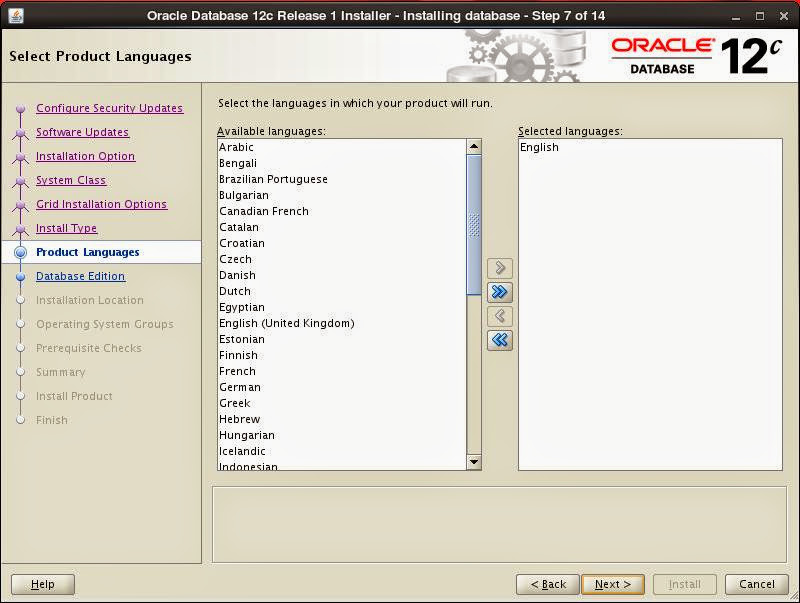Open the Installation Option step

85,156
